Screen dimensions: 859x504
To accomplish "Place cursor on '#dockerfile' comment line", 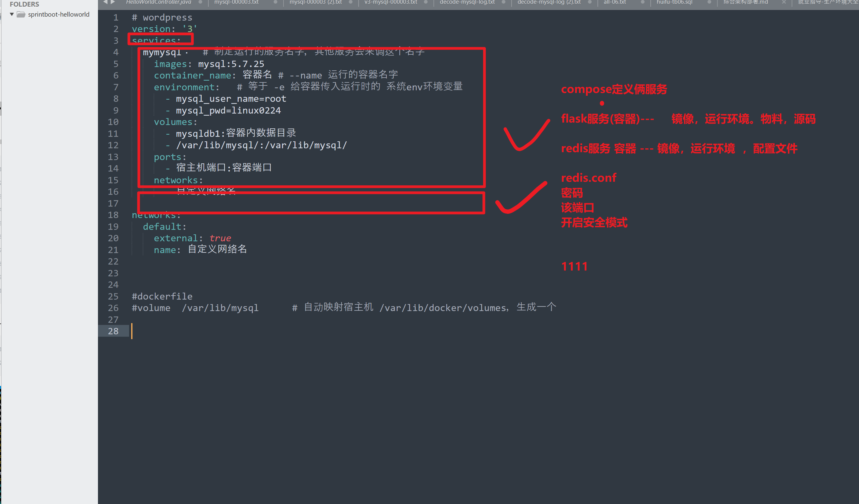I will 162,296.
